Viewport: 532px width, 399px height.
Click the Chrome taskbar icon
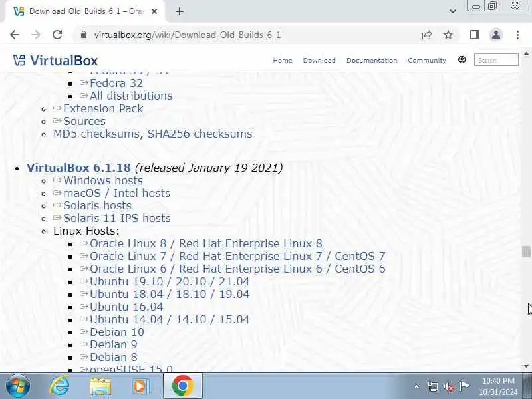point(182,386)
